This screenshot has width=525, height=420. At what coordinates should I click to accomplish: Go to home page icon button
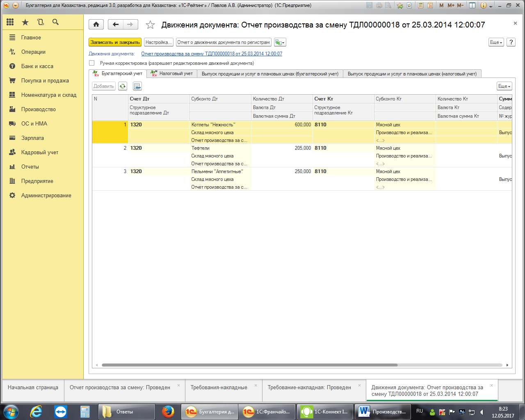[x=96, y=25]
